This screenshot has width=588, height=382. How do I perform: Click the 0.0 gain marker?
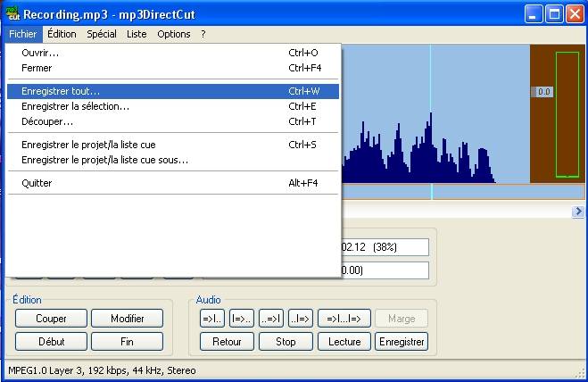[543, 92]
